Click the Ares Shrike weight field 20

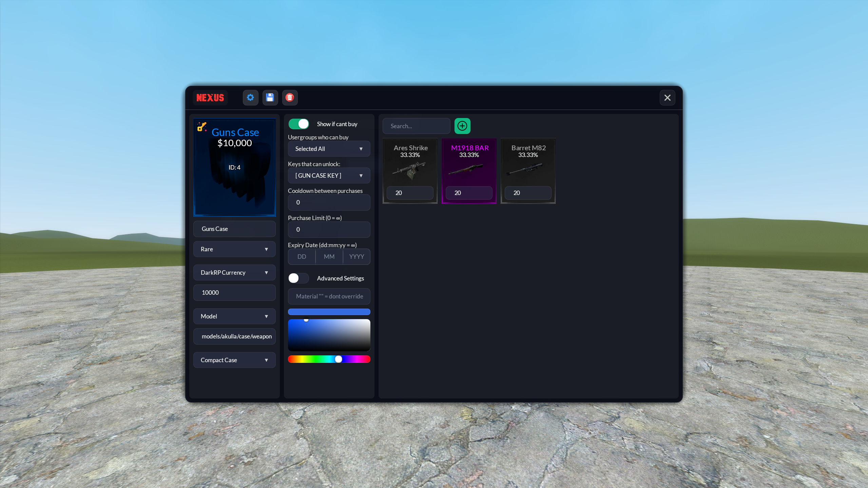coord(410,193)
